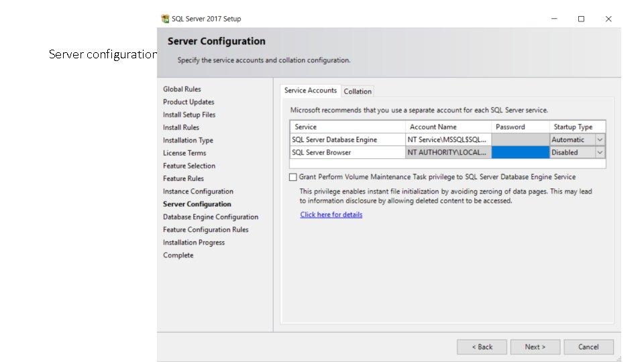The height and width of the screenshot is (362, 644).
Task: Click the Database Engine account name cell
Action: pos(448,139)
